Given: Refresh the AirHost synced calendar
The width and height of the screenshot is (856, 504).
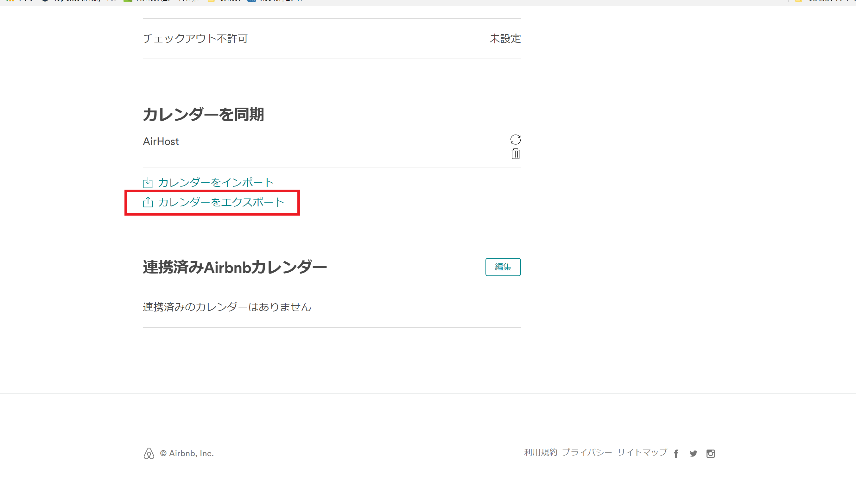Looking at the screenshot, I should pos(515,139).
